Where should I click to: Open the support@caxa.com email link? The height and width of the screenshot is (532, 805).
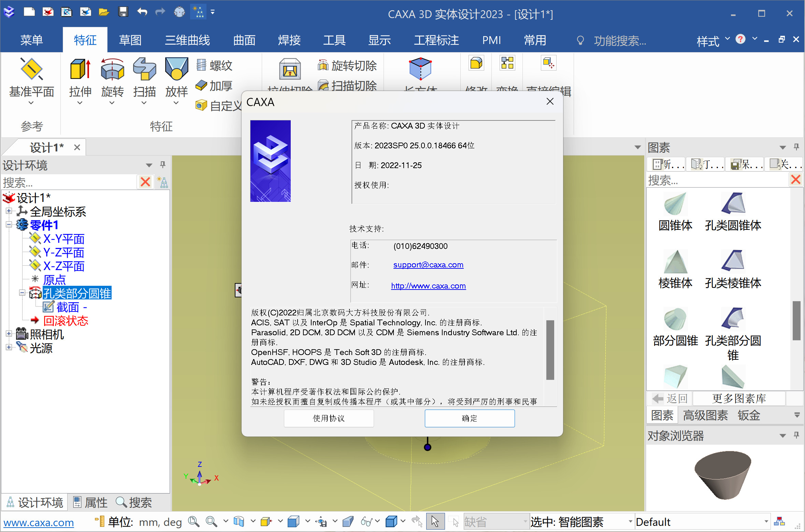[428, 265]
